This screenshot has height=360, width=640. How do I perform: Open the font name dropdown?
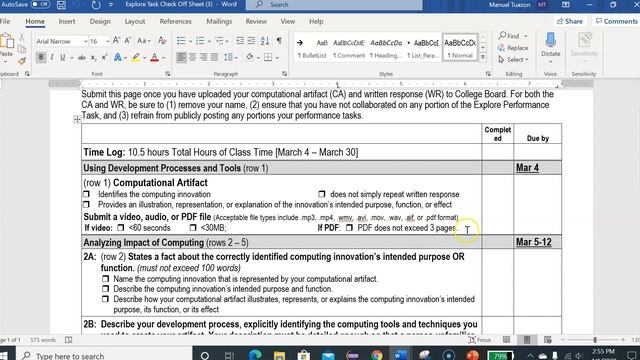[85, 41]
